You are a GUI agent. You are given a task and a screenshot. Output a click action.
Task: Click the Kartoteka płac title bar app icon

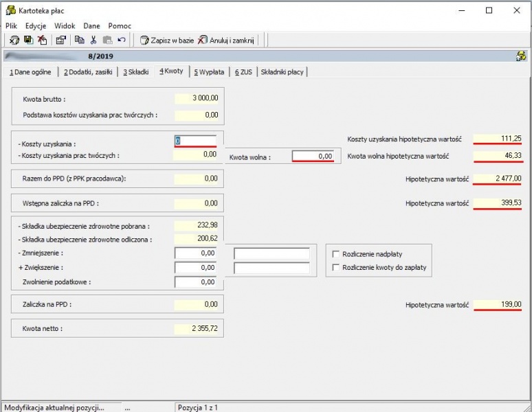[10, 10]
